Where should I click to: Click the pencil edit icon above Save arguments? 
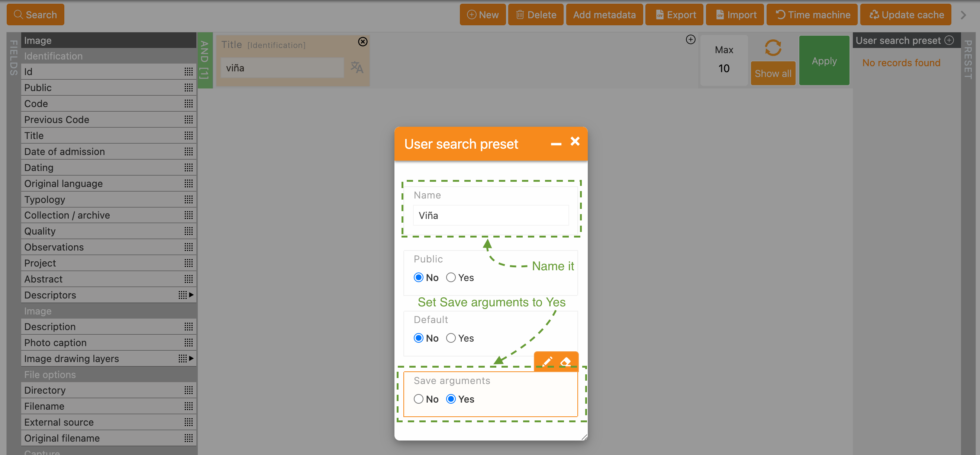(547, 361)
